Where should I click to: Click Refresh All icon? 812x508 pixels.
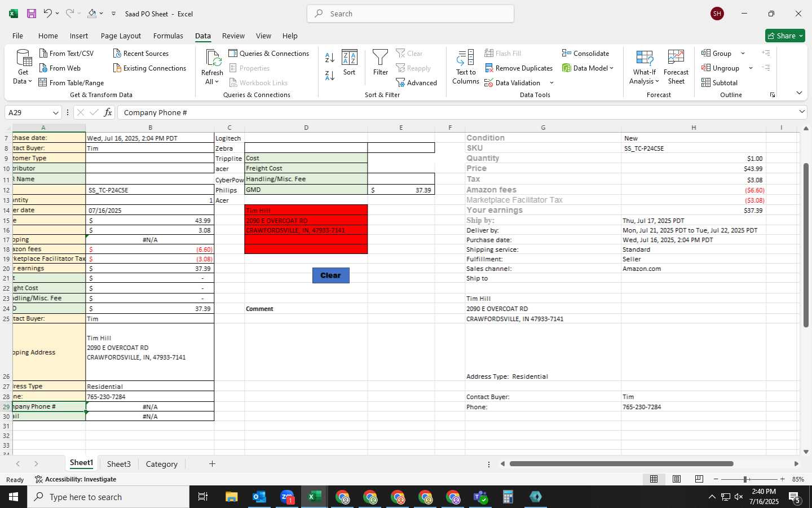pyautogui.click(x=213, y=58)
